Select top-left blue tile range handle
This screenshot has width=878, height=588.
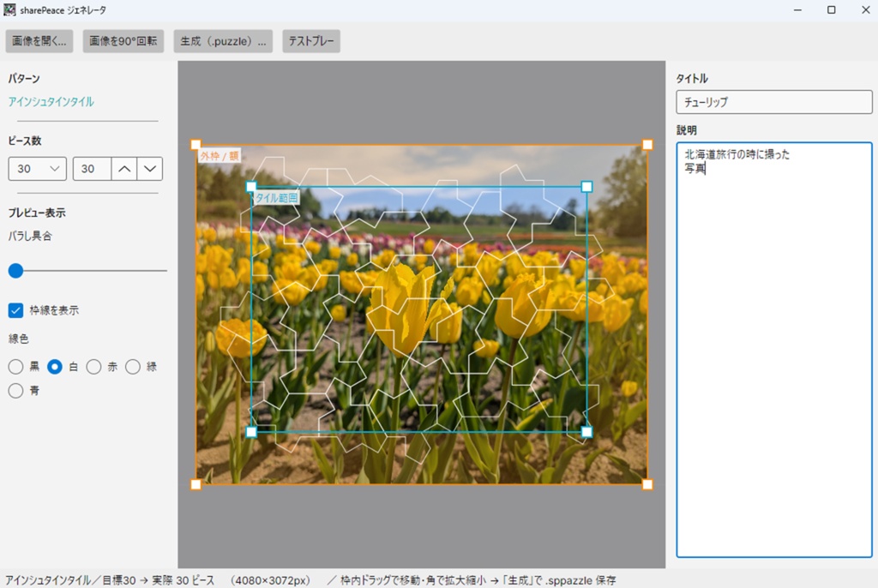[251, 187]
